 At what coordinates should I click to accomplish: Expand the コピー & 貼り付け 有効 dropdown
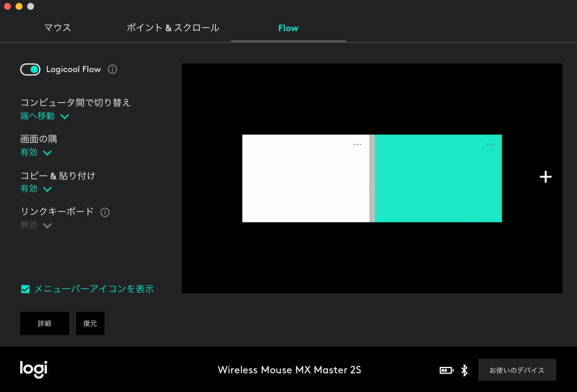36,189
